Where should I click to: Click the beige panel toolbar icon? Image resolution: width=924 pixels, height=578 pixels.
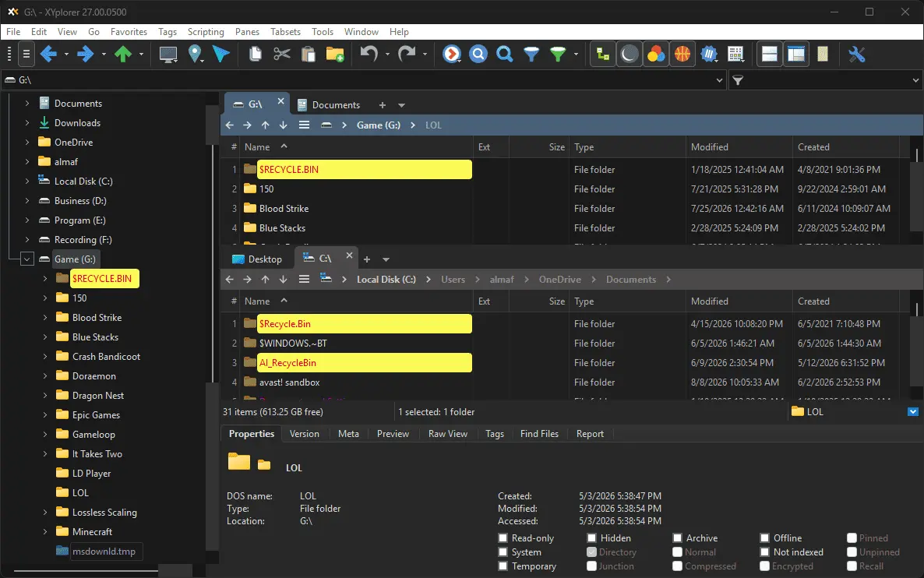click(823, 55)
